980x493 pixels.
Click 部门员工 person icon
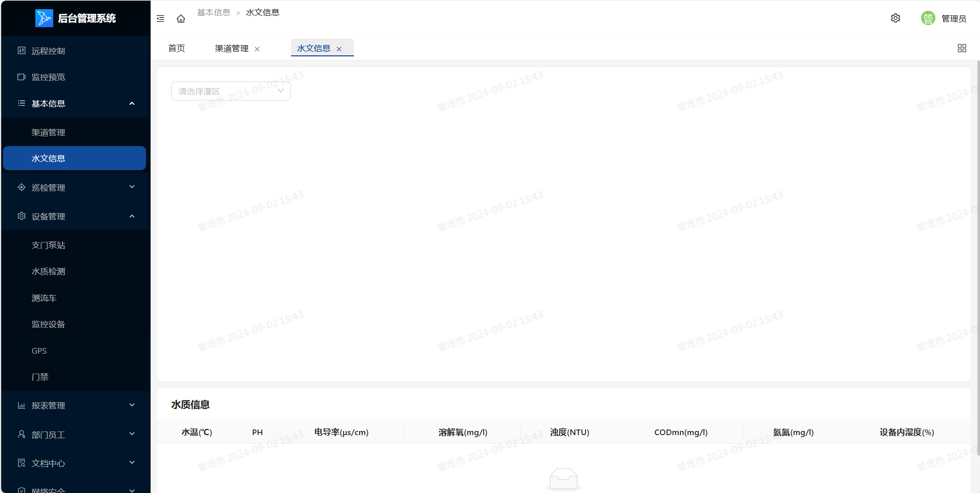22,434
